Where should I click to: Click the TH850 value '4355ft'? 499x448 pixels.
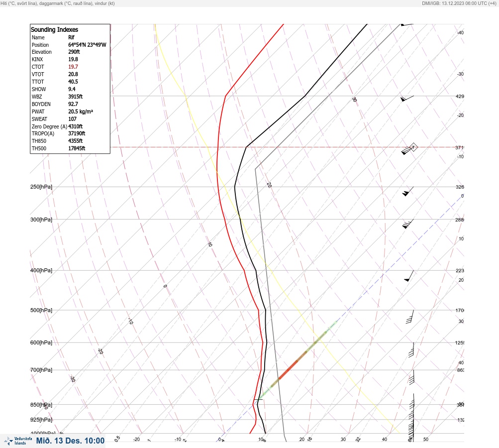tap(76, 141)
